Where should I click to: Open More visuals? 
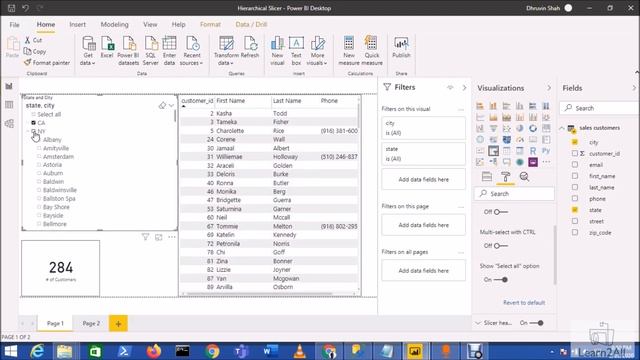point(317,51)
